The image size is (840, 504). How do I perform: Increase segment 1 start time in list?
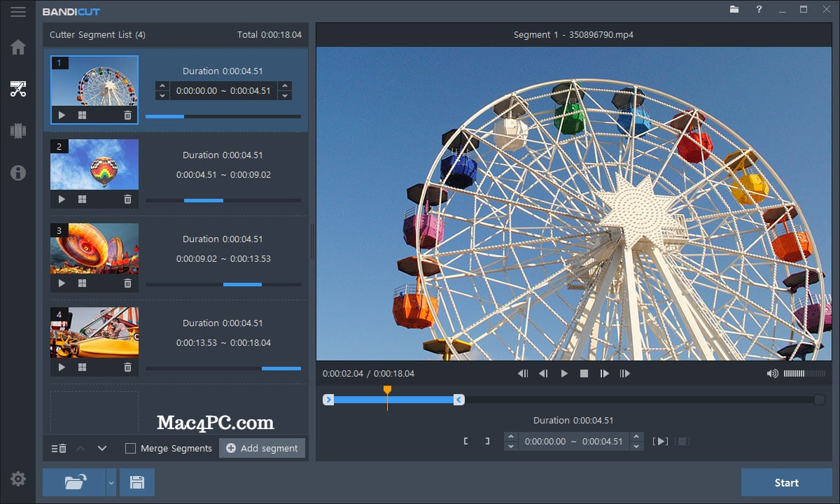click(162, 86)
